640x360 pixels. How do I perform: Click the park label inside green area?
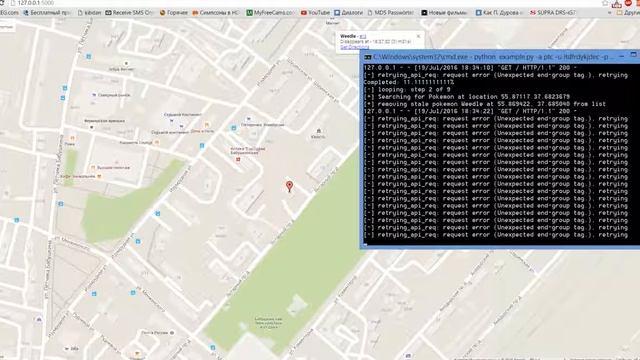268,322
